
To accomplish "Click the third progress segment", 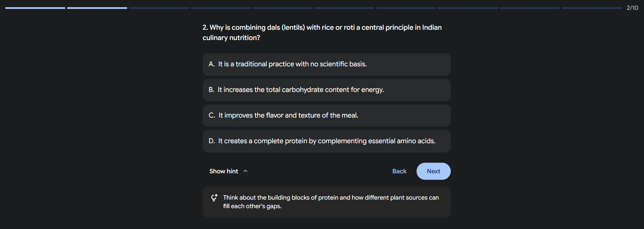I will [x=159, y=8].
